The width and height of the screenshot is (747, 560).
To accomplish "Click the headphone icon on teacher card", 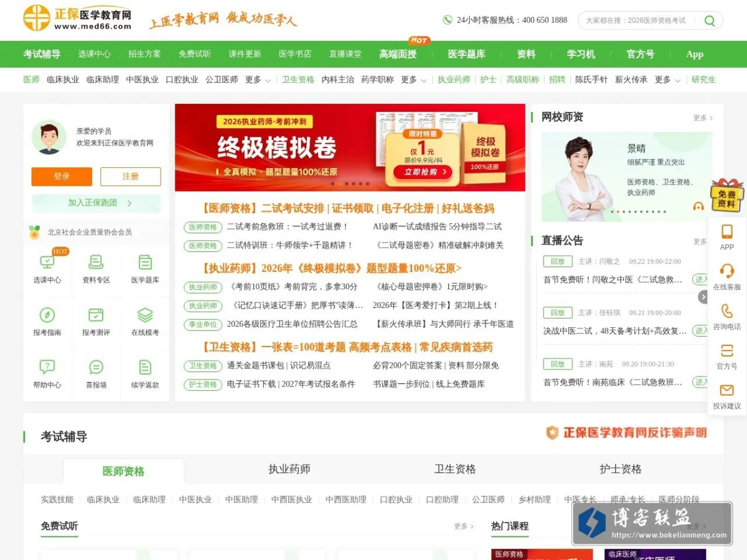I will coord(698,206).
